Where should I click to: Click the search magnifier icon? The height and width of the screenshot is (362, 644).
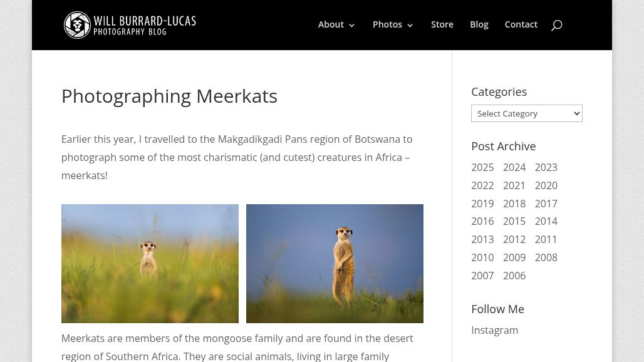pyautogui.click(x=556, y=25)
